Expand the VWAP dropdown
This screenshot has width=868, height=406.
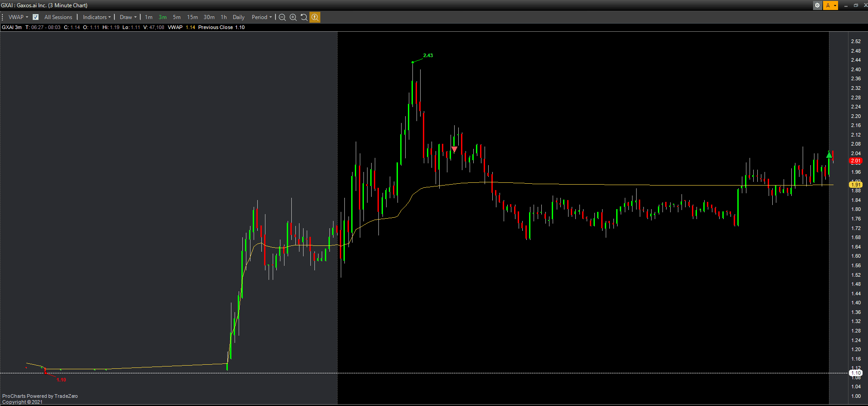18,17
